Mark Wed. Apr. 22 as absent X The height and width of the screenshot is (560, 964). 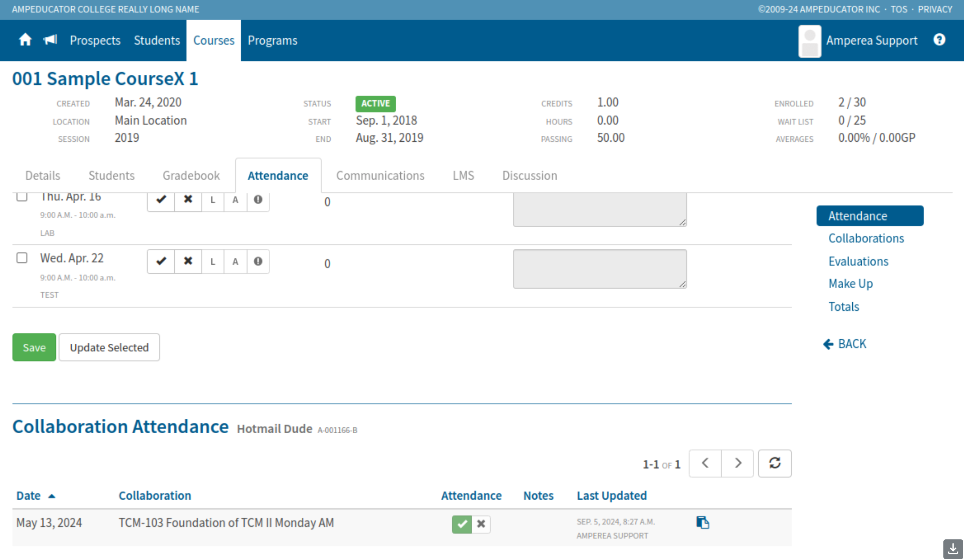188,261
